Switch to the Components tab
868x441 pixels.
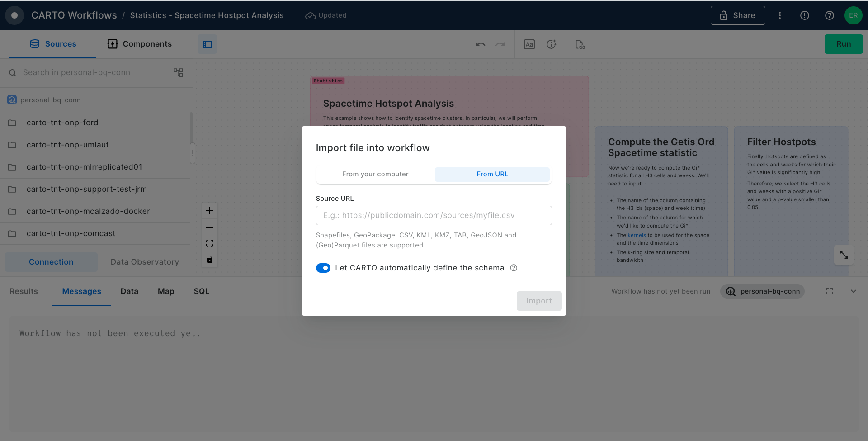point(140,44)
